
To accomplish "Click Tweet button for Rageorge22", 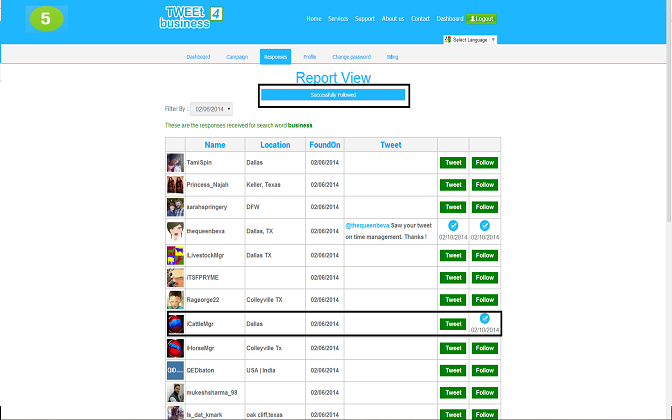I will (453, 300).
